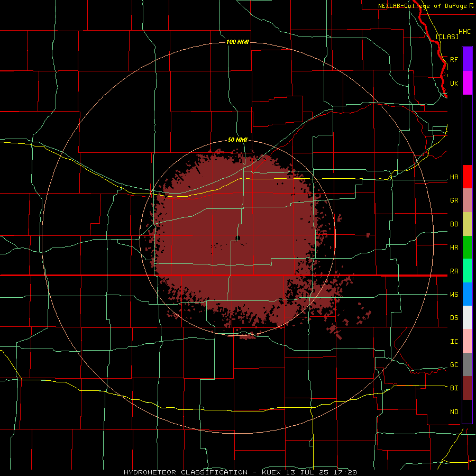Select the yellow BD legend color swatch
Screen dimensions: 476x476
(x=467, y=224)
